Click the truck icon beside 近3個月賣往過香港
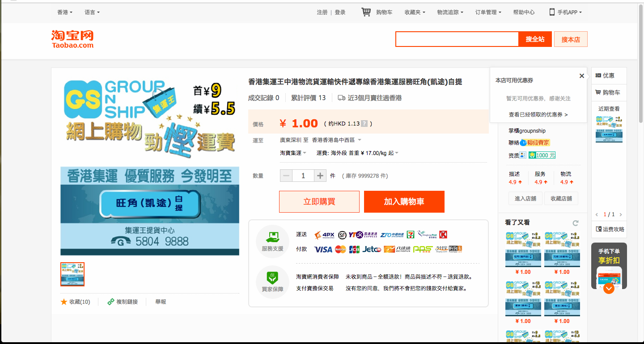 342,98
